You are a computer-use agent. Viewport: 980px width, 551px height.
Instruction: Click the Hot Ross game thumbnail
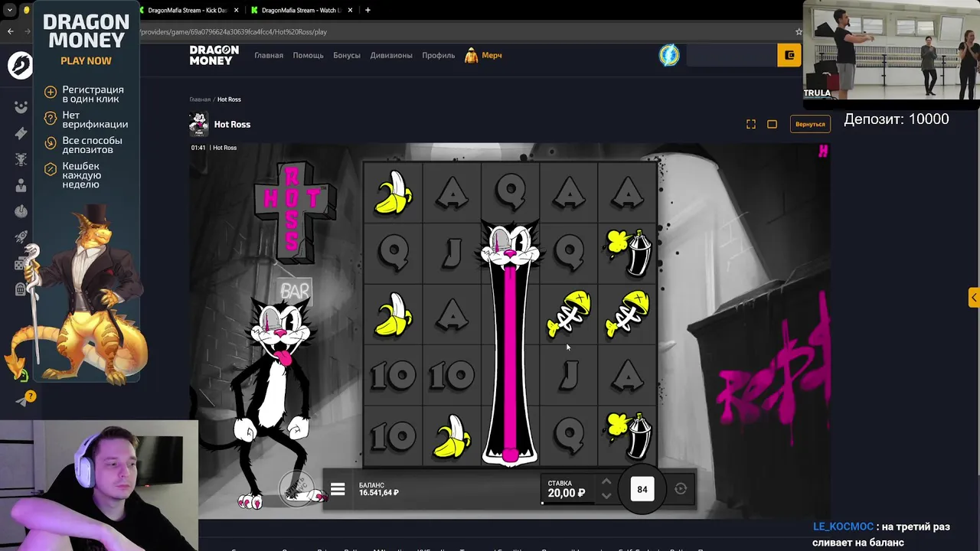pos(198,124)
